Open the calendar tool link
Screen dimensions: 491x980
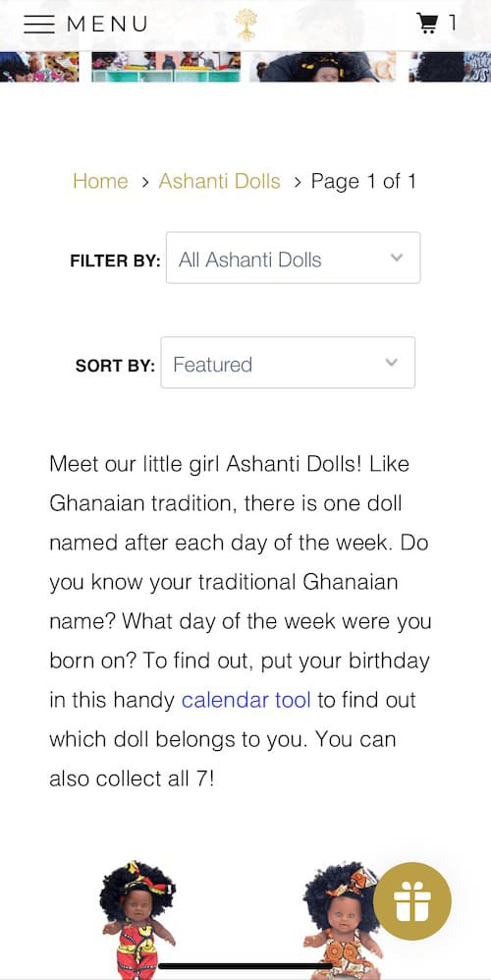246,700
